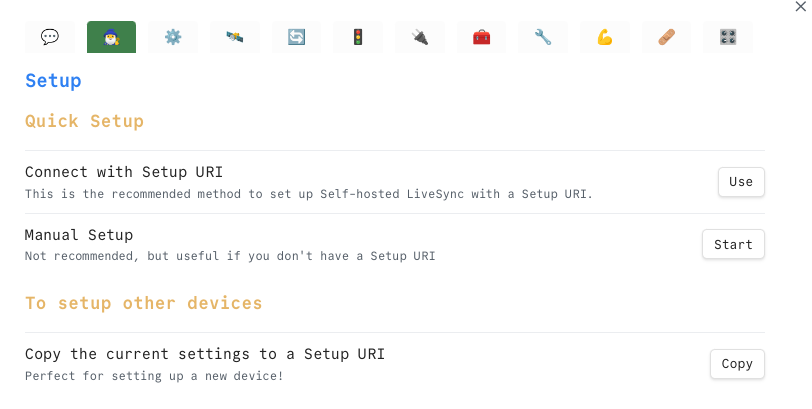Open the satellite remote configuration tab
Screen dimensions: 812x409
[235, 37]
